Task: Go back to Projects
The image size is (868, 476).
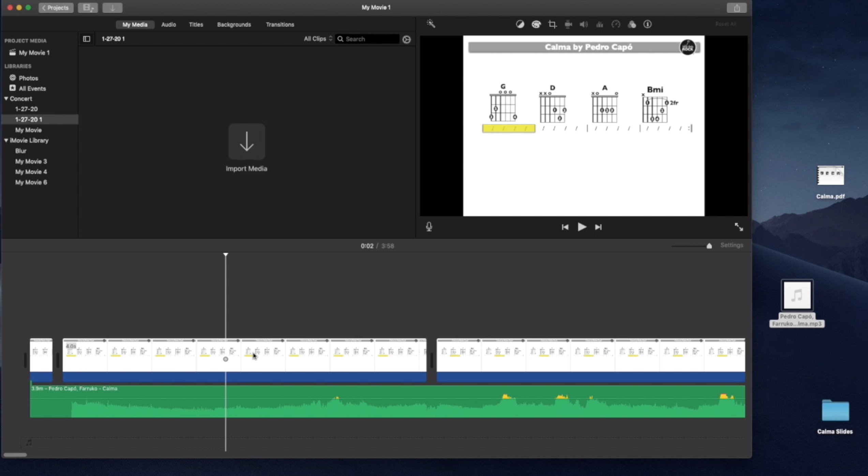Action: (x=56, y=8)
